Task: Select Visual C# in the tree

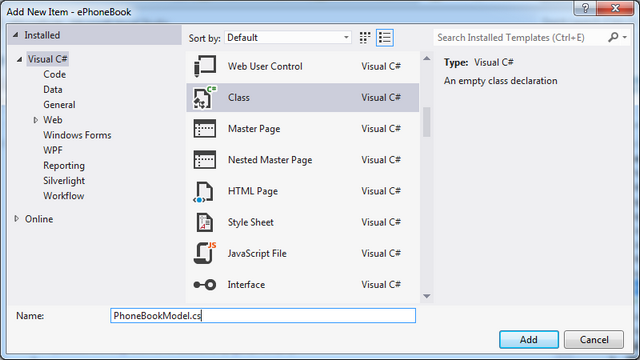Action: 47,59
